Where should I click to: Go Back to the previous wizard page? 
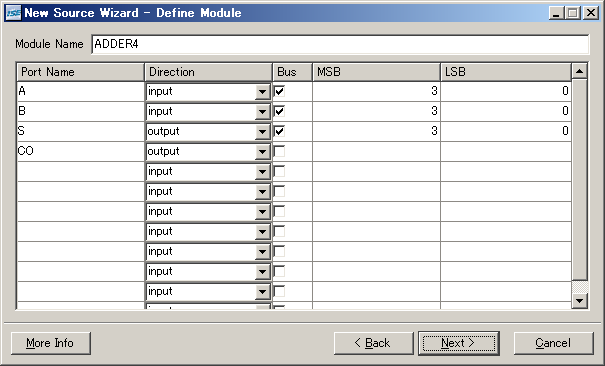point(373,343)
